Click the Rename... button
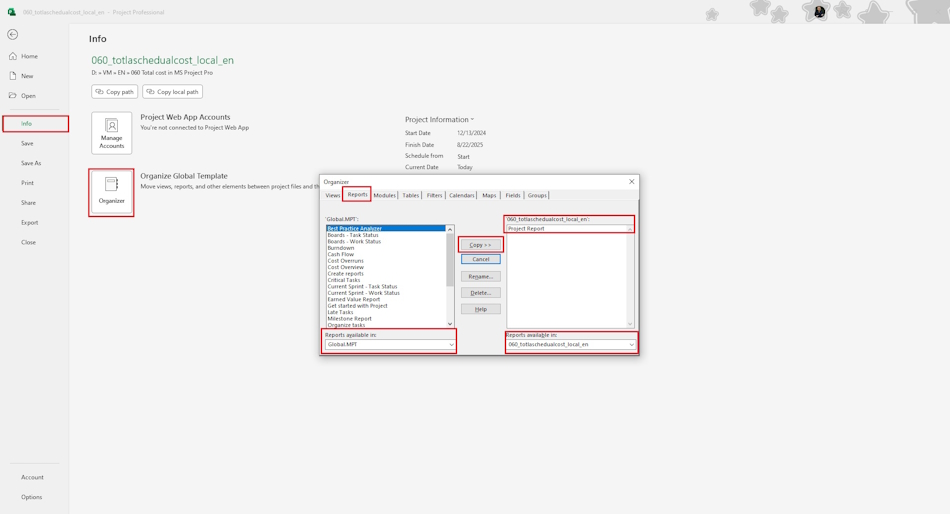950x514 pixels. [480, 276]
